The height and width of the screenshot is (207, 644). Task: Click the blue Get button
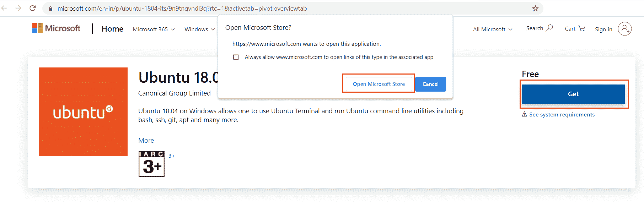(x=573, y=94)
